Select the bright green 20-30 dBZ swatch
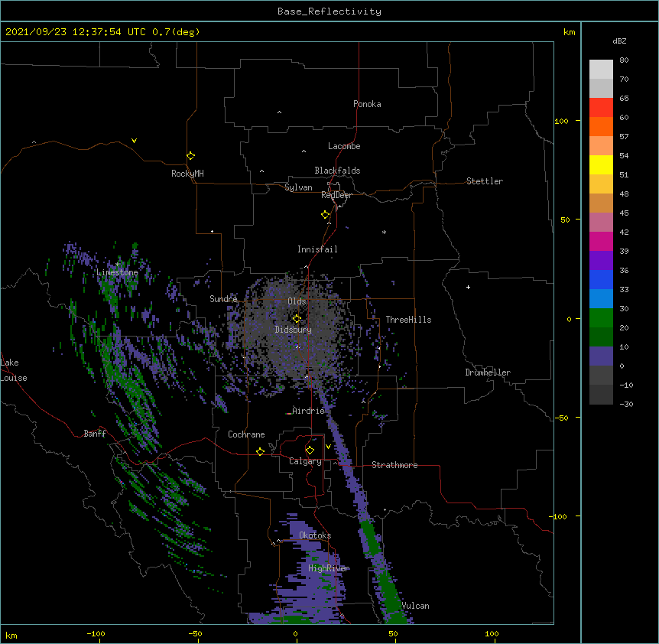 601,318
